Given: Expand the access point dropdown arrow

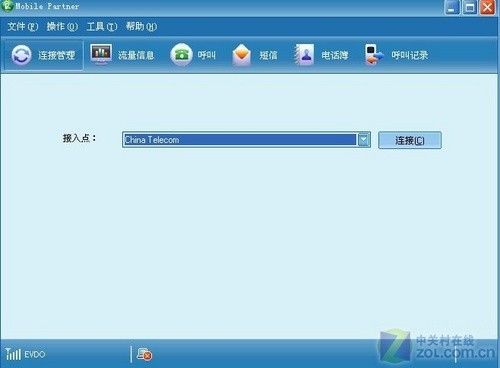Looking at the screenshot, I should click(364, 140).
